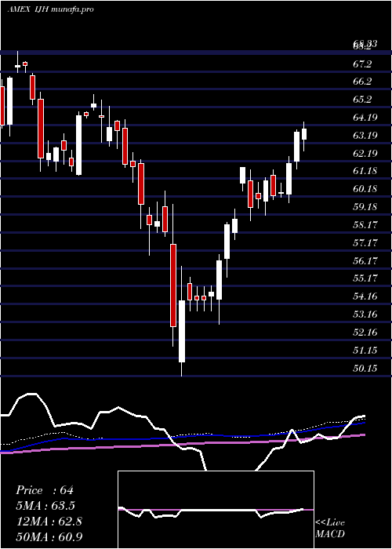Click the '<<Live MACD' label
Image resolution: width=392 pixels, height=549 pixels.
tap(330, 529)
